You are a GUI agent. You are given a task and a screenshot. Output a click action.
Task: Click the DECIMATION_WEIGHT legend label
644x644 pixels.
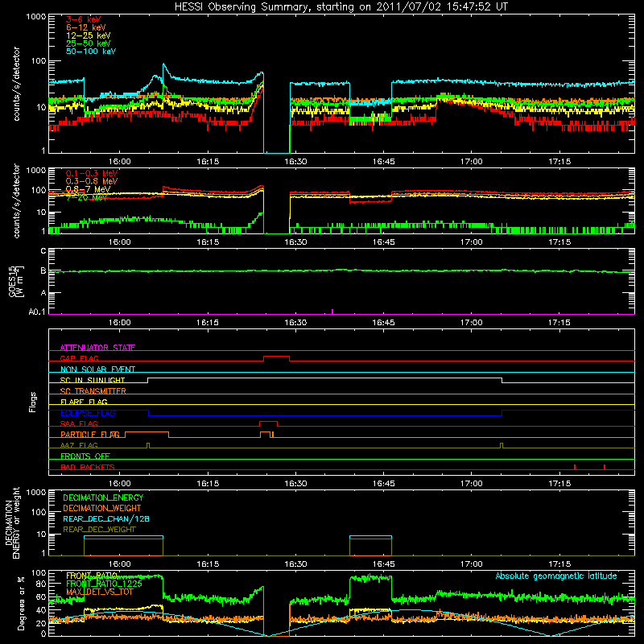tap(102, 509)
